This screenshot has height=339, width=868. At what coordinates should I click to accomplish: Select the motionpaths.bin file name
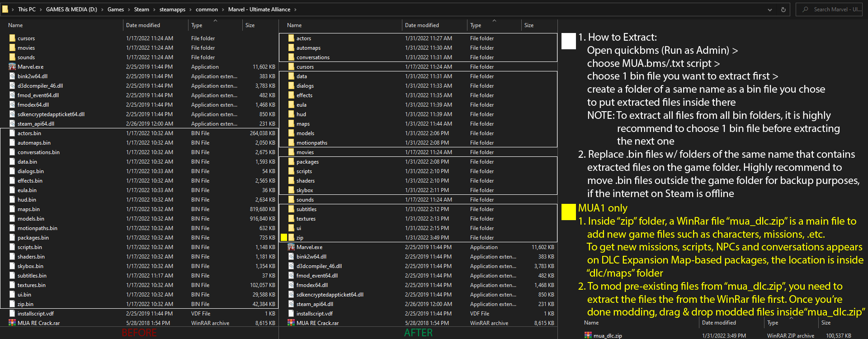(38, 228)
